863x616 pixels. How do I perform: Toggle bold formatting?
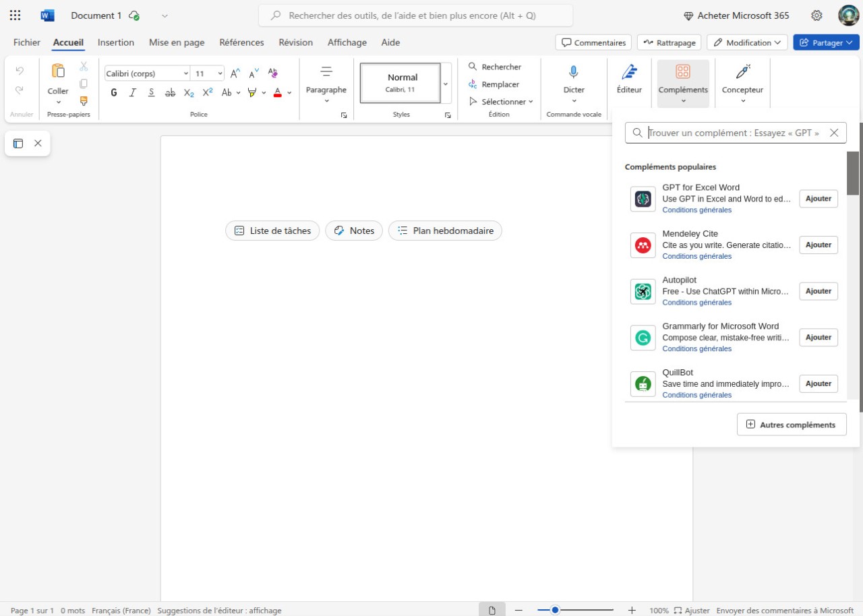113,93
